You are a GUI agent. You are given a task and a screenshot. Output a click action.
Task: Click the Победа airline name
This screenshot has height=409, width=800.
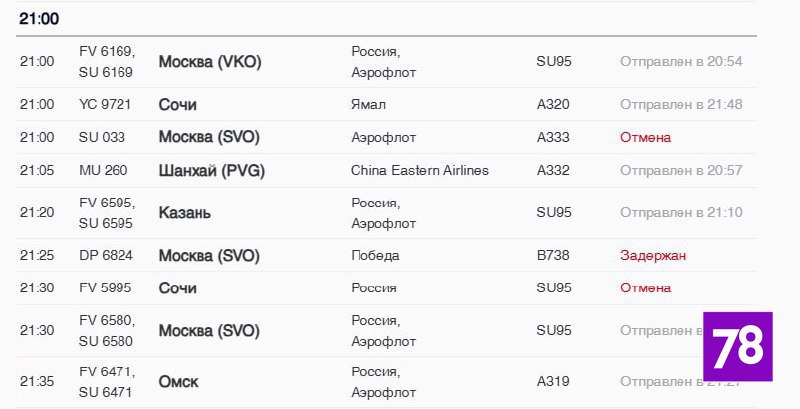coord(375,255)
